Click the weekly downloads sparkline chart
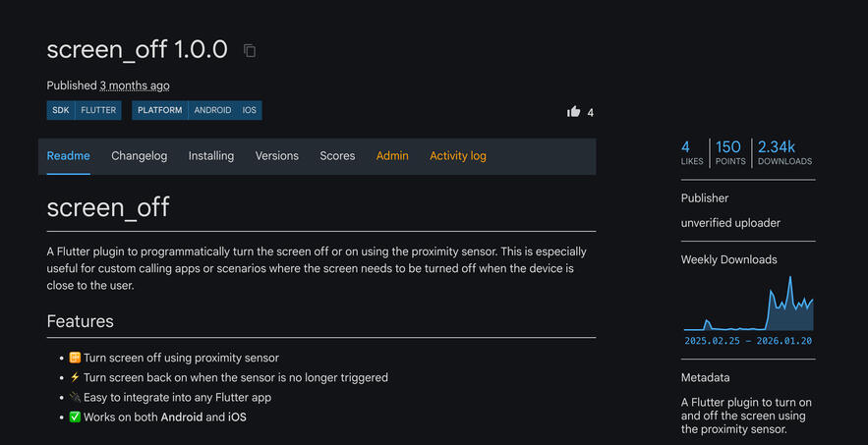The image size is (868, 445). click(748, 306)
